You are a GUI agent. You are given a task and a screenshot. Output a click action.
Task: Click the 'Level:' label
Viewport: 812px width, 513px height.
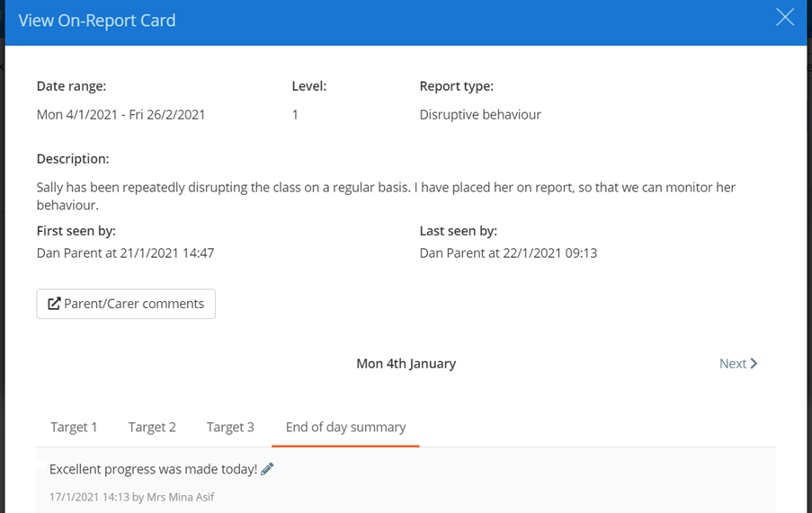coord(309,86)
